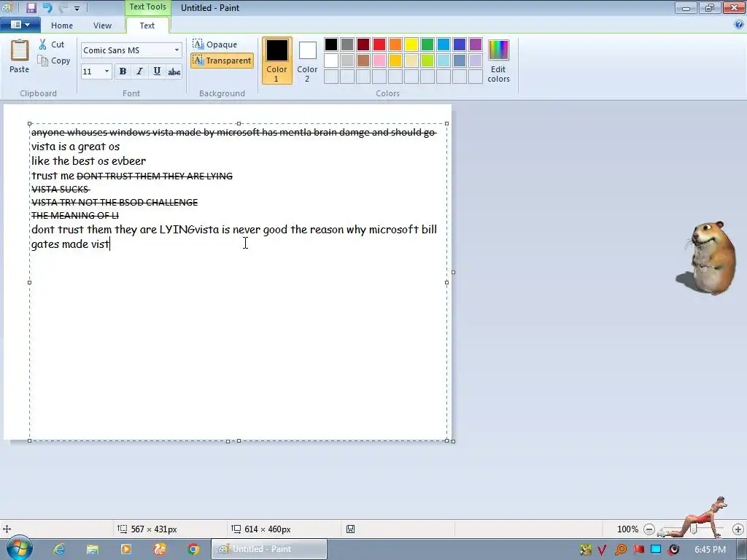
Task: Pick the white color swatch
Action: [331, 61]
